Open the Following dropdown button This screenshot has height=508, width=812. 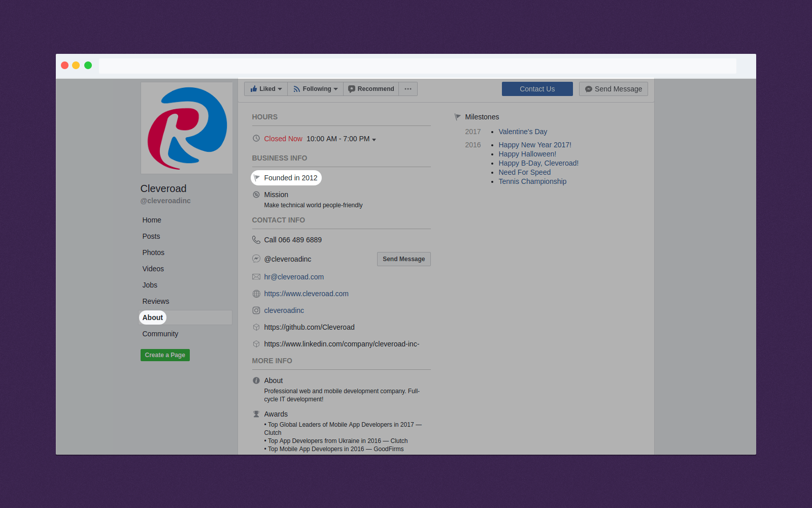tap(315, 89)
